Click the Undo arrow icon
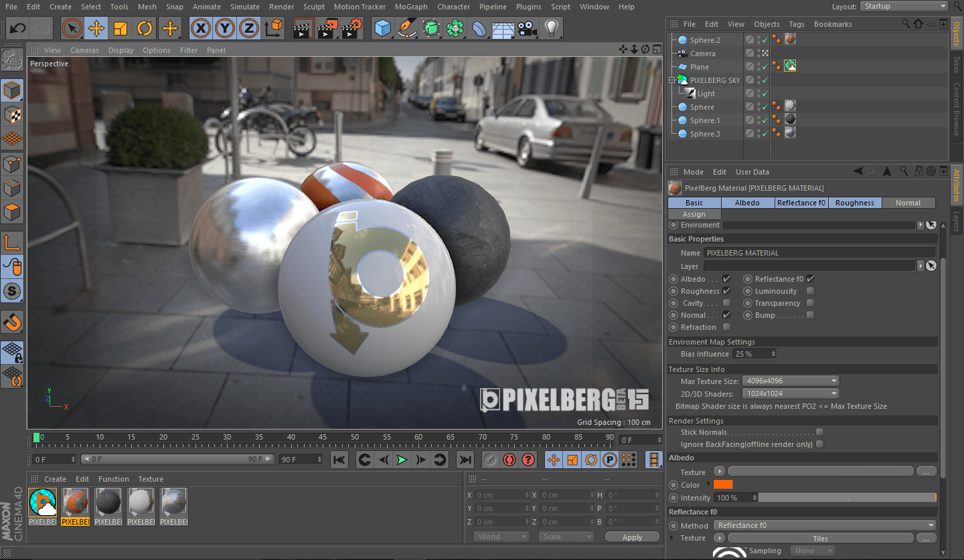This screenshot has width=964, height=560. point(18,29)
